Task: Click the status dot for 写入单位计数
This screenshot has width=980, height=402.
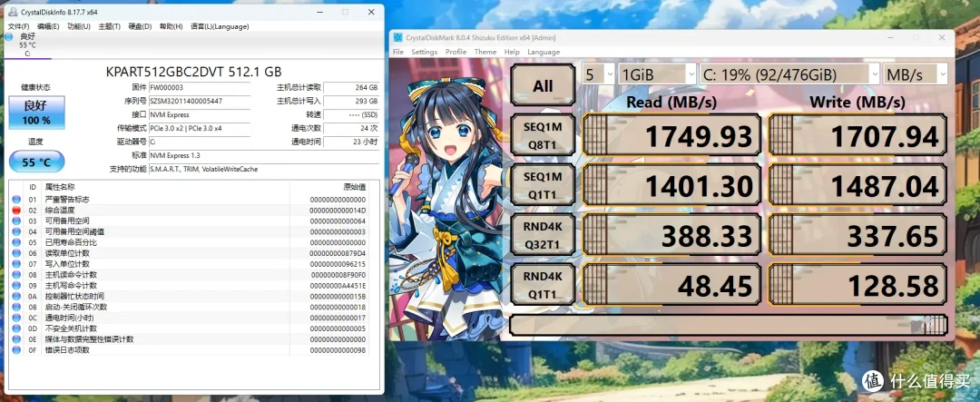Action: (16, 264)
